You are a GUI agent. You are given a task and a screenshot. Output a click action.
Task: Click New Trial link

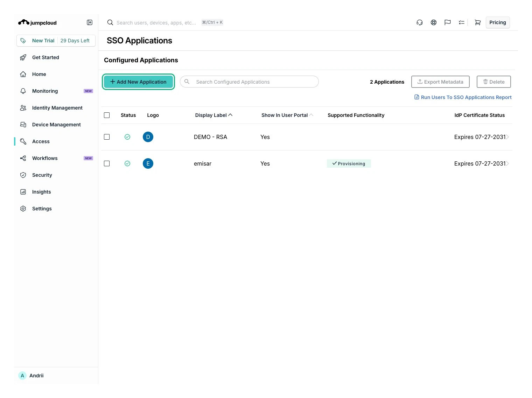pyautogui.click(x=43, y=41)
